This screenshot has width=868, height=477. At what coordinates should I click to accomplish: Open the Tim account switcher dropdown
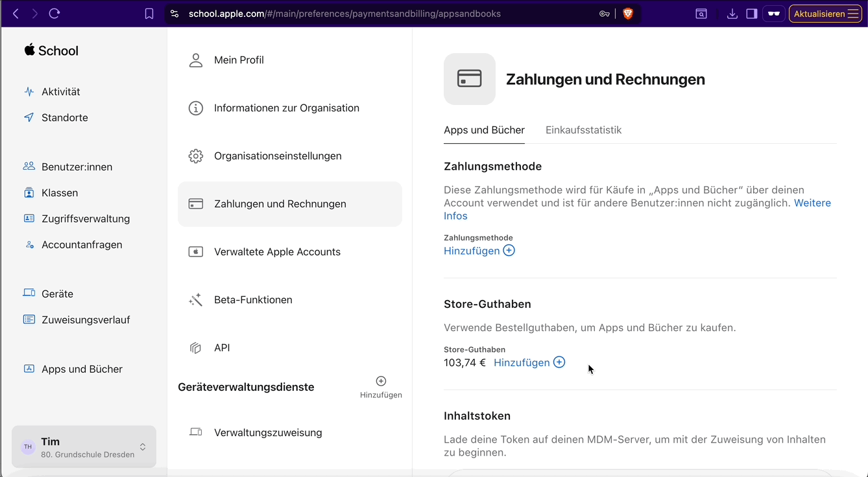(84, 447)
